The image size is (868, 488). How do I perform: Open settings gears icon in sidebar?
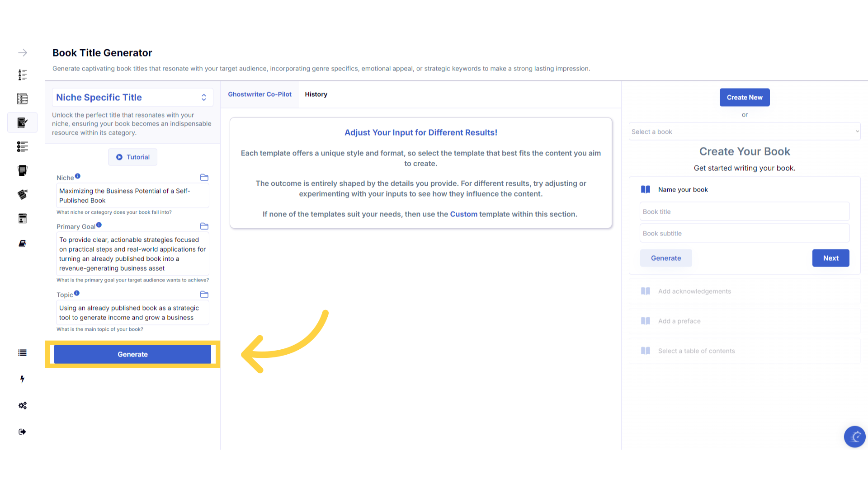tap(22, 405)
